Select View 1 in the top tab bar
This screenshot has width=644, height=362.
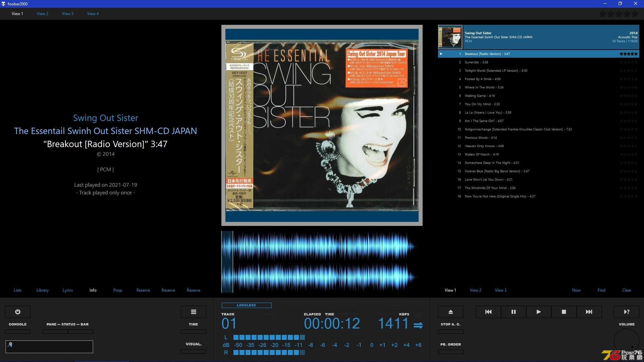[17, 14]
